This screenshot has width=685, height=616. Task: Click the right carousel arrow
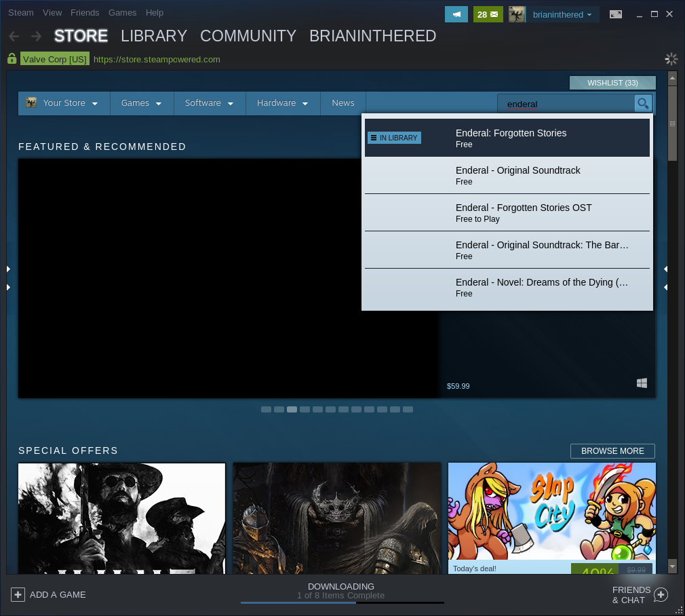(x=666, y=278)
